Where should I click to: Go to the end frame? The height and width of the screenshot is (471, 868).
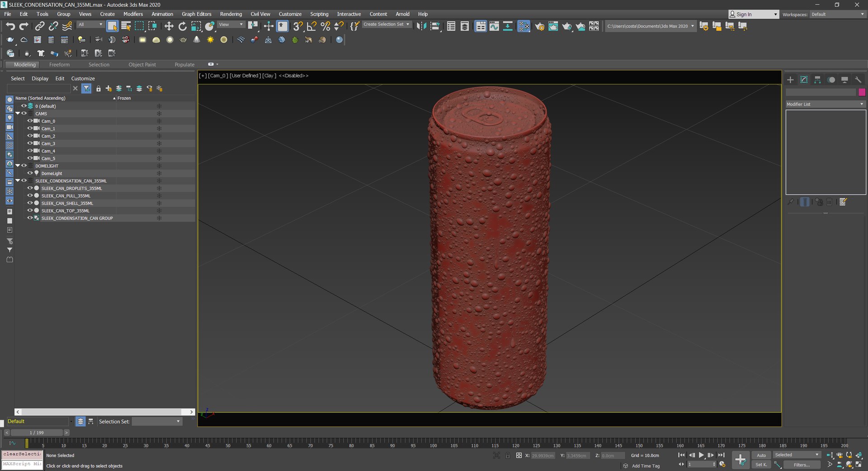click(x=721, y=455)
